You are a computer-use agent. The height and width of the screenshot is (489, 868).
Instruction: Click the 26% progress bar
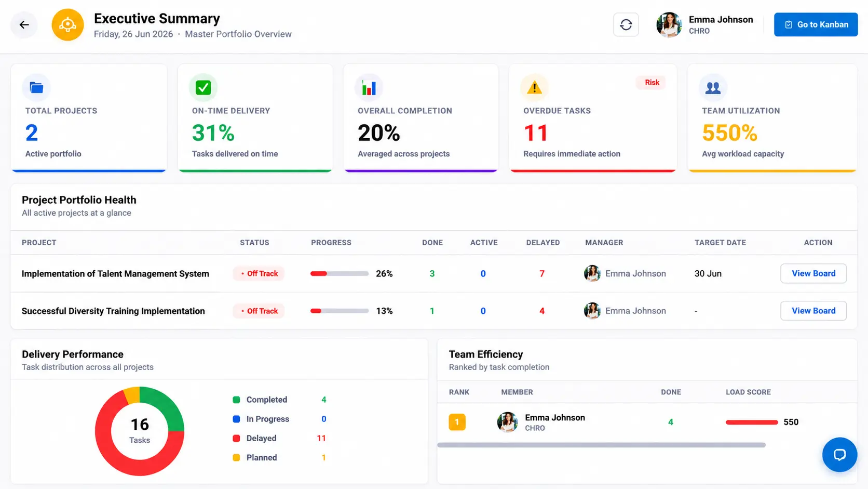click(340, 273)
